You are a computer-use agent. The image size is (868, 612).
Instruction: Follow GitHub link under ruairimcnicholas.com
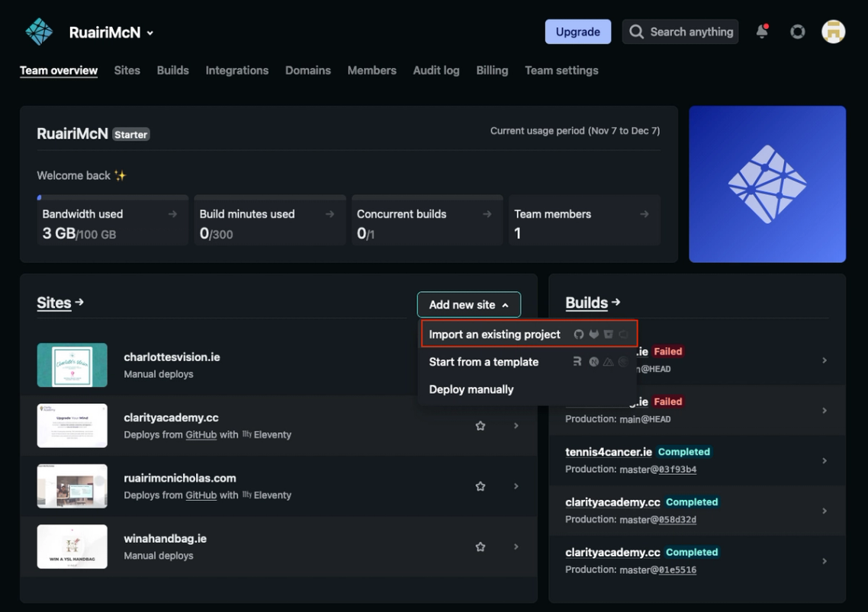(201, 495)
